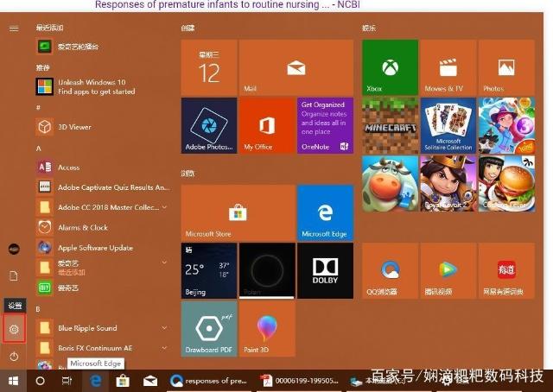The image size is (553, 392).
Task: Click the user account avatar
Action: click(14, 249)
